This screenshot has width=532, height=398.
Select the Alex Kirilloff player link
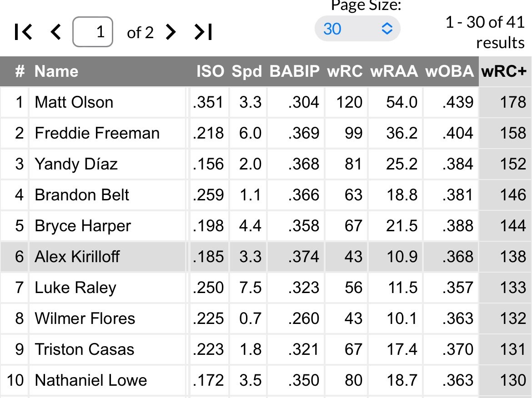click(x=77, y=257)
